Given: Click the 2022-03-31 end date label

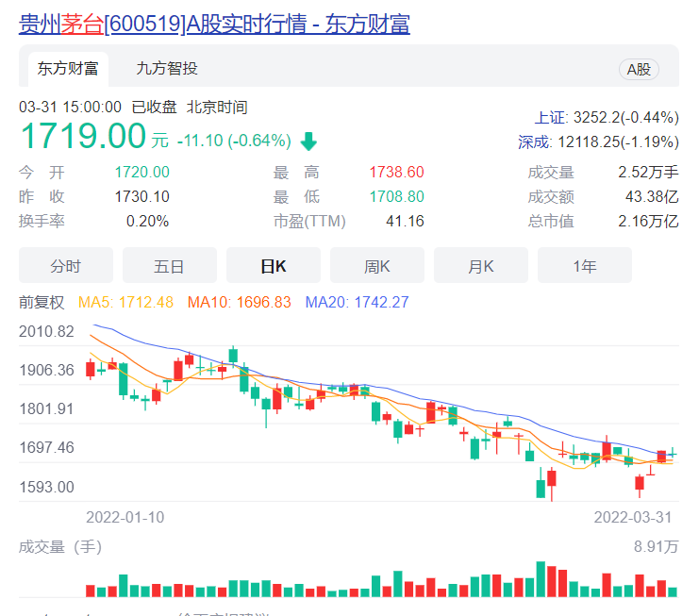Looking at the screenshot, I should [x=633, y=517].
